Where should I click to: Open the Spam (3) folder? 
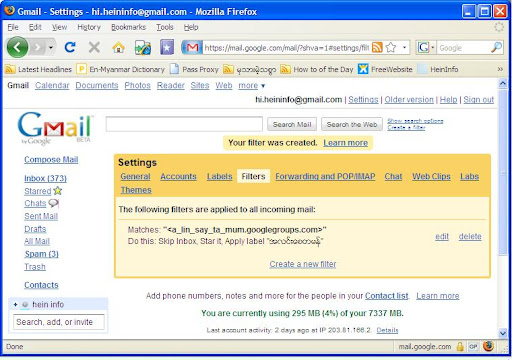pos(41,254)
